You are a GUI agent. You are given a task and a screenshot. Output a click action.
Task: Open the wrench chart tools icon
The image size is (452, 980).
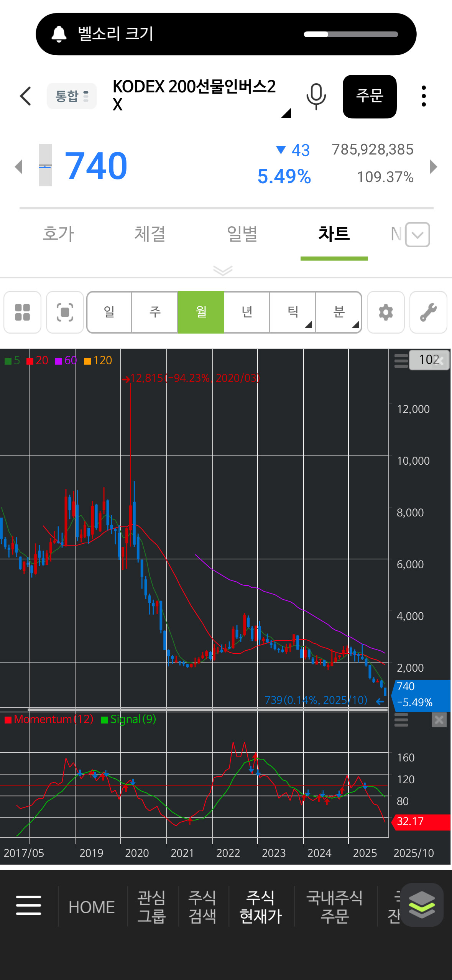428,312
